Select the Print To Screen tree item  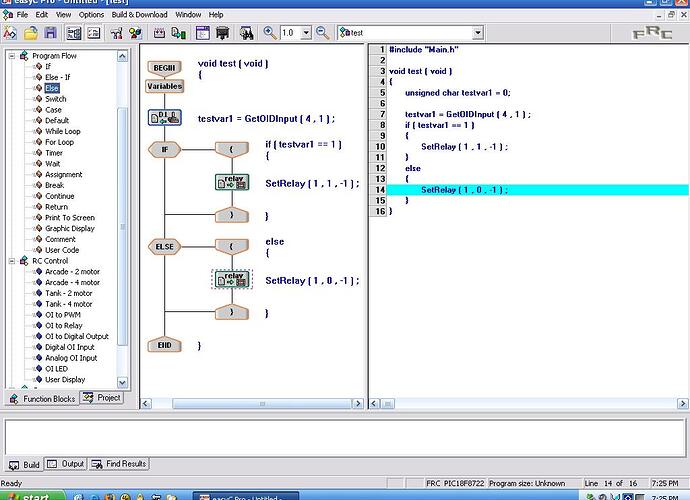click(70, 218)
